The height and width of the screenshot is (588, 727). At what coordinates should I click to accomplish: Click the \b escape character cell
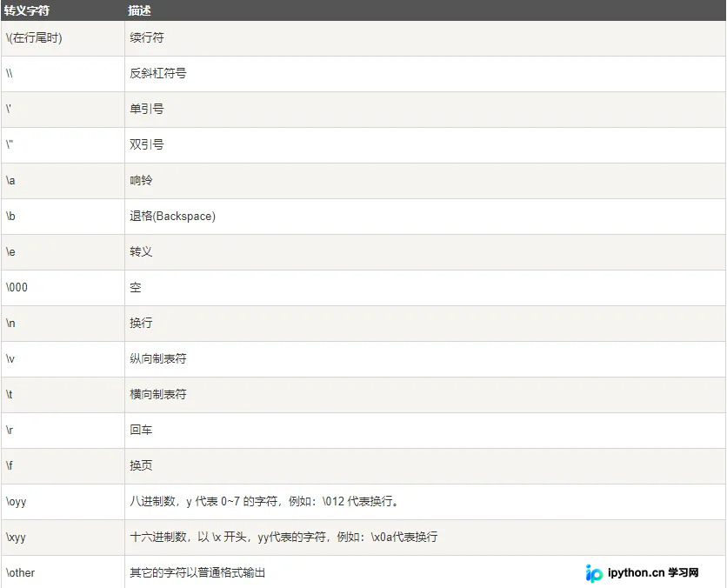pos(63,217)
